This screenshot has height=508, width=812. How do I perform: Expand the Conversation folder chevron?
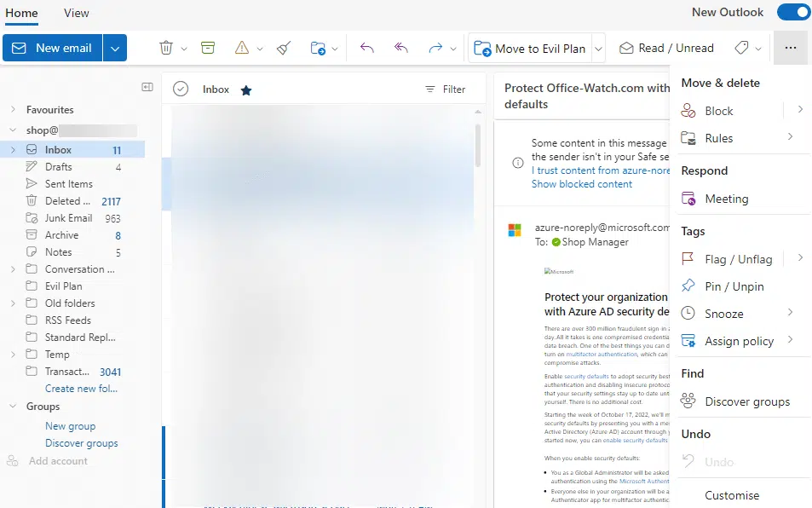coord(13,269)
